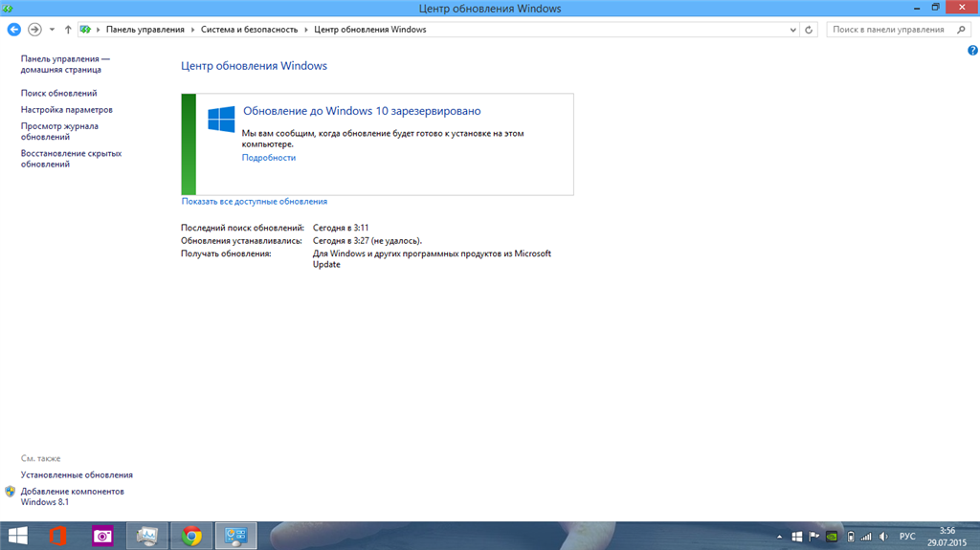Click Поиск обновлений in sidebar
Screen dimensions: 980x550
pyautogui.click(x=58, y=93)
